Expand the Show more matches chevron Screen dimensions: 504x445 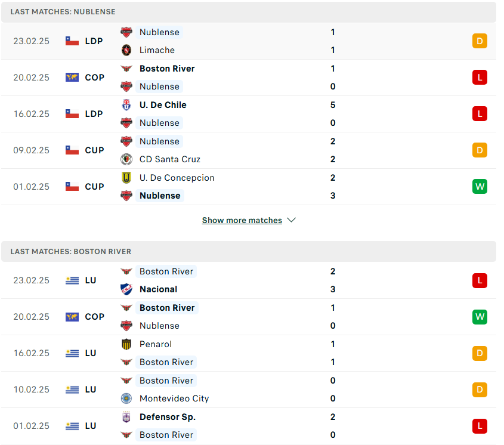[292, 220]
